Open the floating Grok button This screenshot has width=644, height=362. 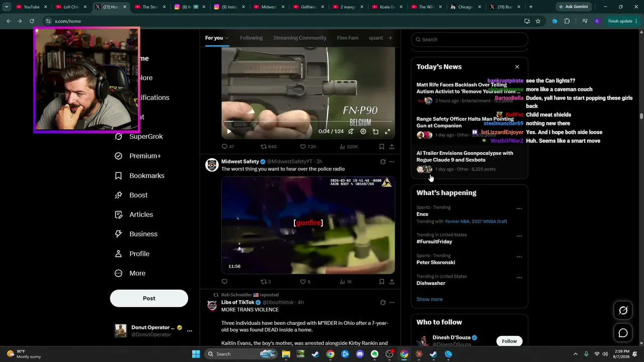coord(623,311)
